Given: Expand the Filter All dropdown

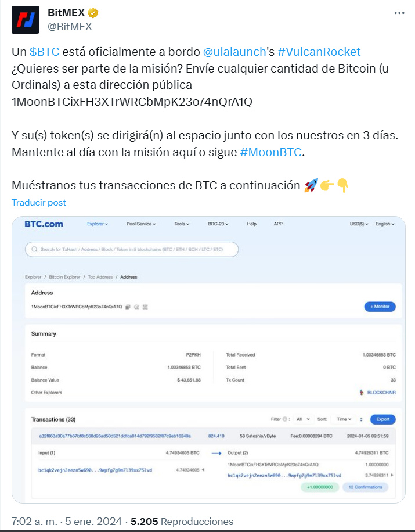Looking at the screenshot, I should click(303, 419).
